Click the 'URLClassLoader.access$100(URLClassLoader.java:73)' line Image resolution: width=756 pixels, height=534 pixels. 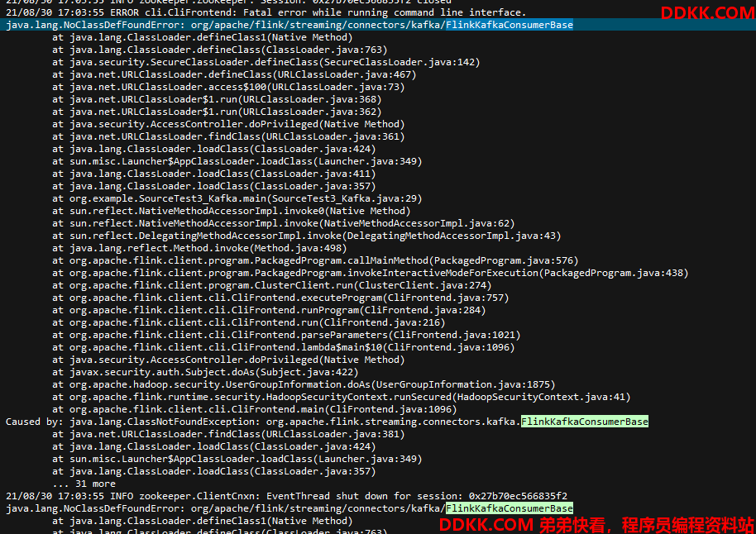(228, 88)
